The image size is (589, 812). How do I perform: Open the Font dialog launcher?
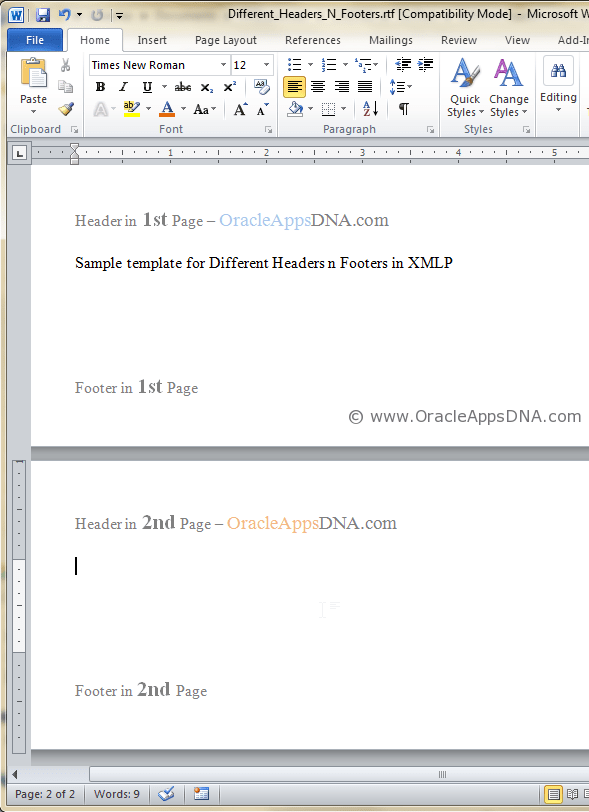[x=268, y=130]
